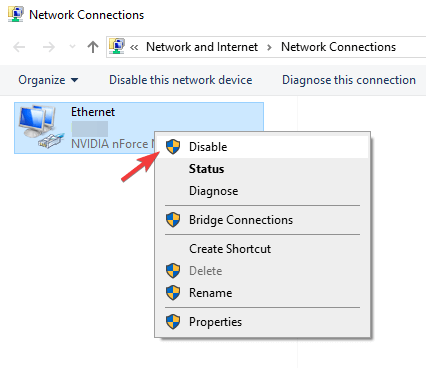The image size is (426, 368).
Task: Go up one folder level arrow
Action: pos(93,47)
